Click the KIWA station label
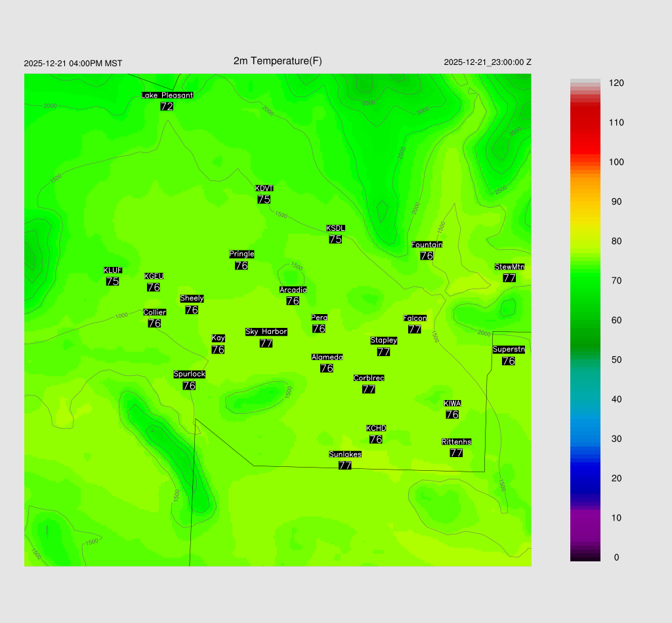The image size is (672, 623). tap(452, 403)
